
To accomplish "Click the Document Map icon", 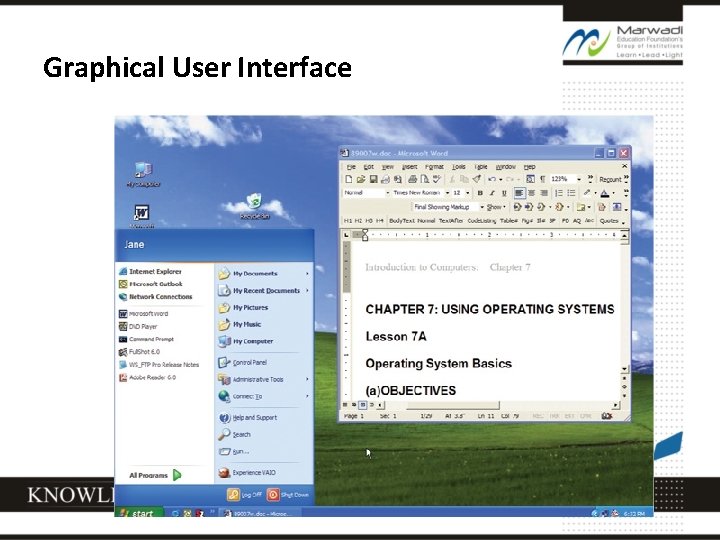I will click(530, 180).
